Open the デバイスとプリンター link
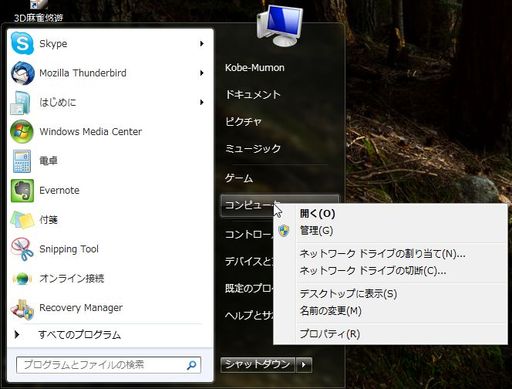Image resolution: width=512 pixels, height=389 pixels. pyautogui.click(x=249, y=261)
